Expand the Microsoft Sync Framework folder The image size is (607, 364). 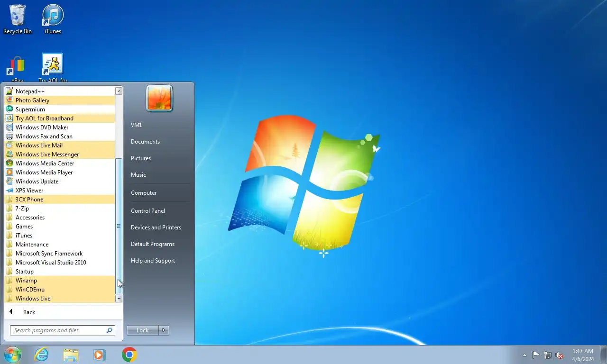60,253
